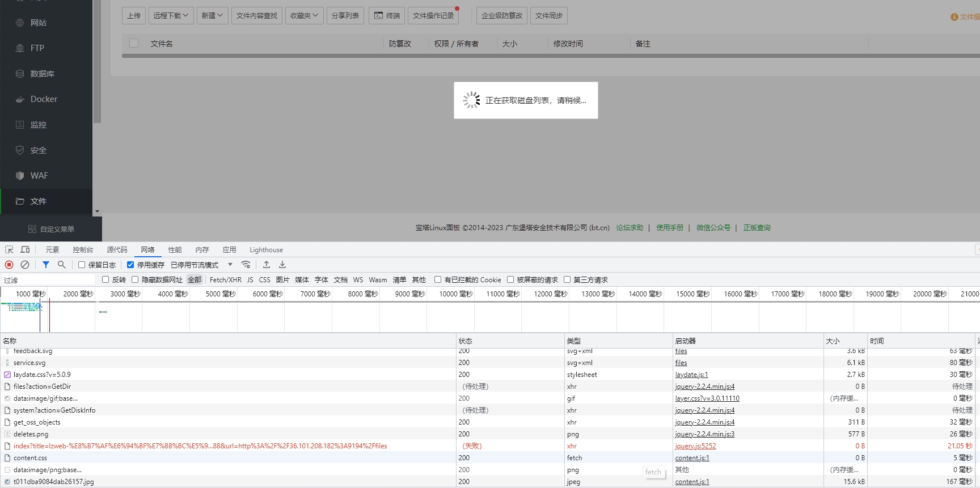Open 数据库 database icon in sidebar
The width and height of the screenshot is (980, 488).
click(20, 74)
